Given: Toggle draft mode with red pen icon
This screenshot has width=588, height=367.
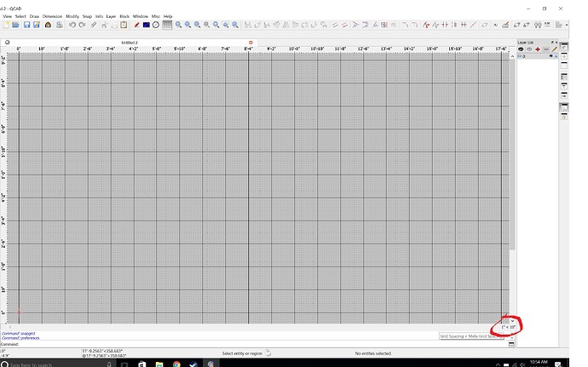Looking at the screenshot, I should pos(136,25).
